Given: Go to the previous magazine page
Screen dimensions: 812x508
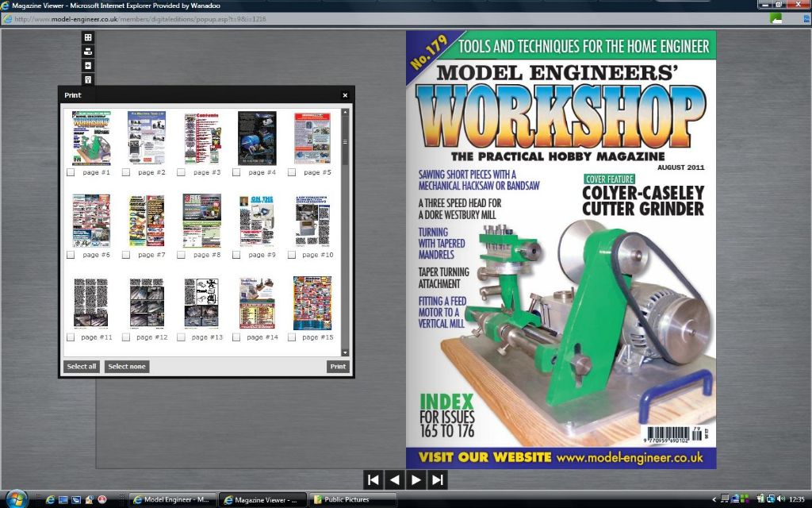Looking at the screenshot, I should [395, 480].
